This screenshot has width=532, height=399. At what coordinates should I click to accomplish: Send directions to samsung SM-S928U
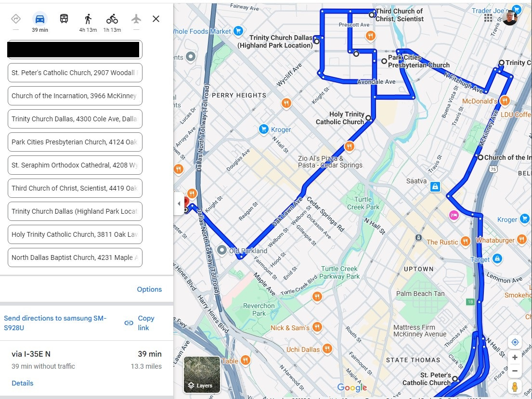click(55, 323)
